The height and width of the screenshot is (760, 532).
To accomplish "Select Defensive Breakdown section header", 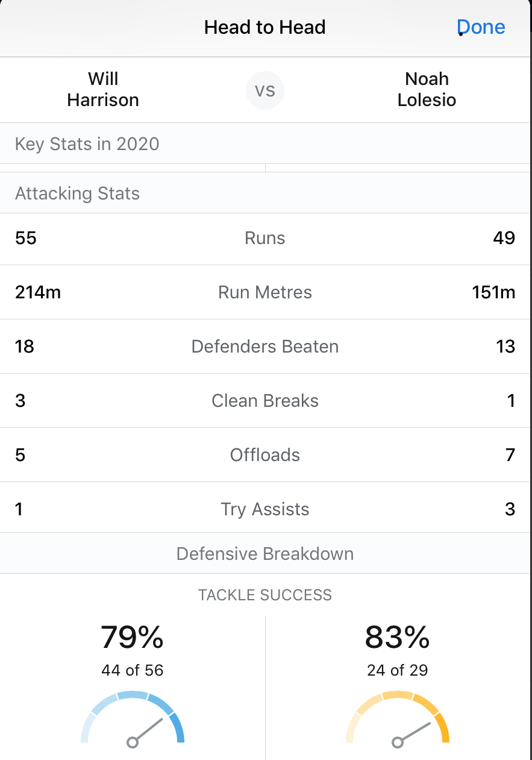I will pos(265,554).
